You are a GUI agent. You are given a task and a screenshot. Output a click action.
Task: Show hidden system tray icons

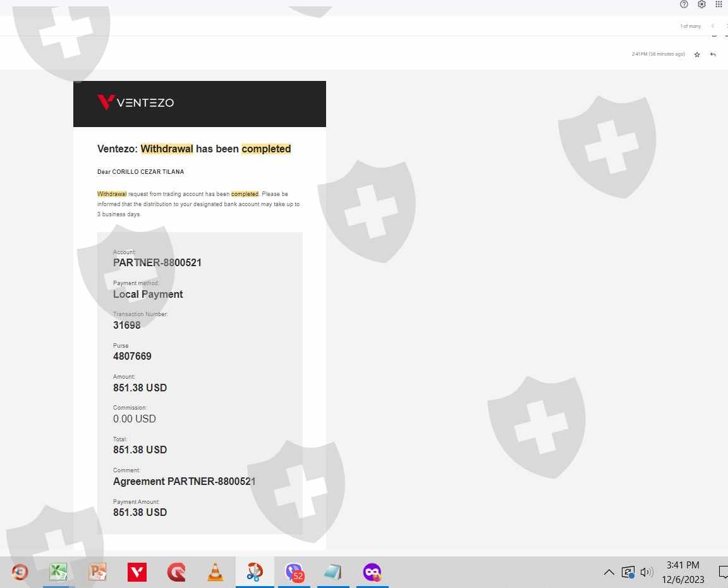(x=609, y=572)
